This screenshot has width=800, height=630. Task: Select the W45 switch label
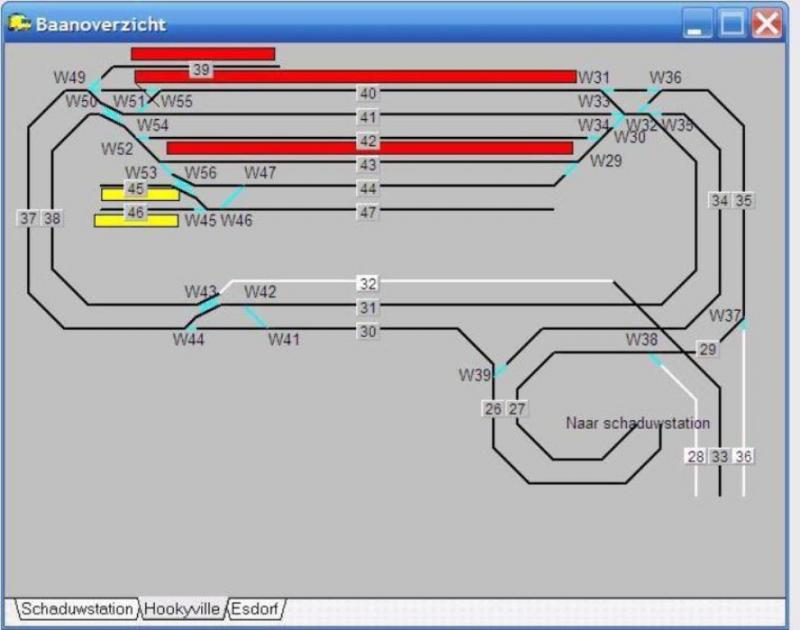coord(201,220)
